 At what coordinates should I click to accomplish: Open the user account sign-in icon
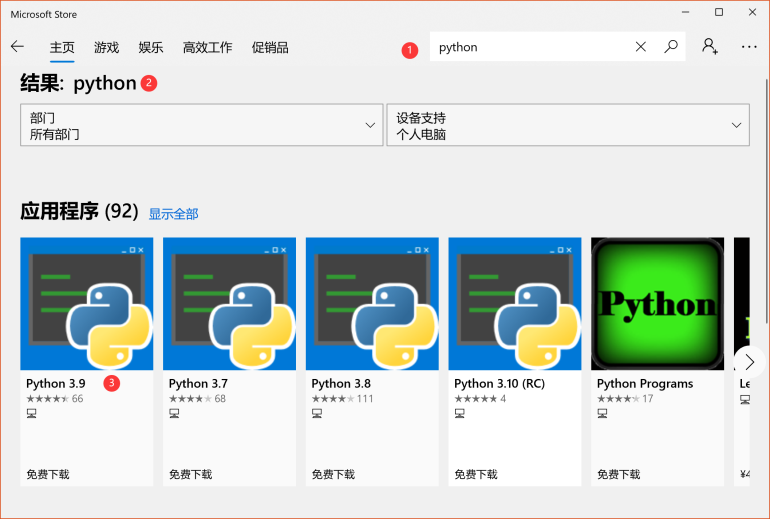(710, 47)
